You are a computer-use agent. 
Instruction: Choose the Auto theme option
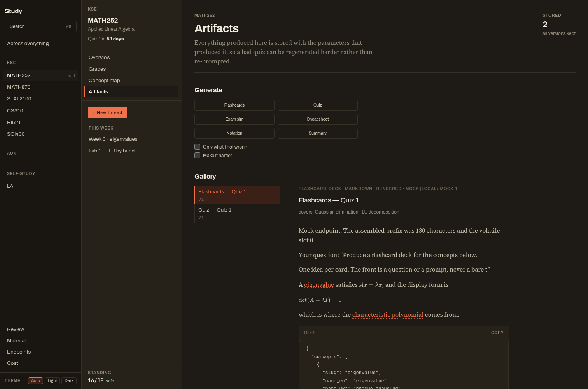click(x=35, y=380)
